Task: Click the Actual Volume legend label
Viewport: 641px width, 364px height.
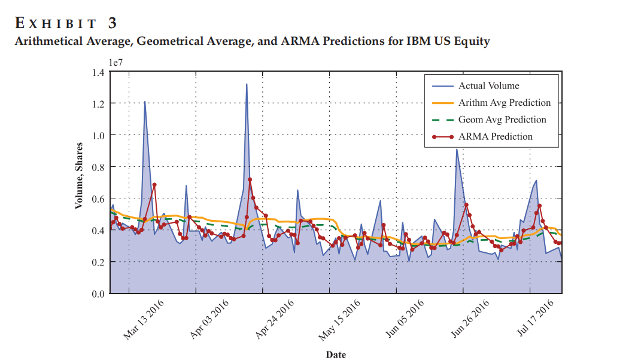Action: pyautogui.click(x=488, y=85)
